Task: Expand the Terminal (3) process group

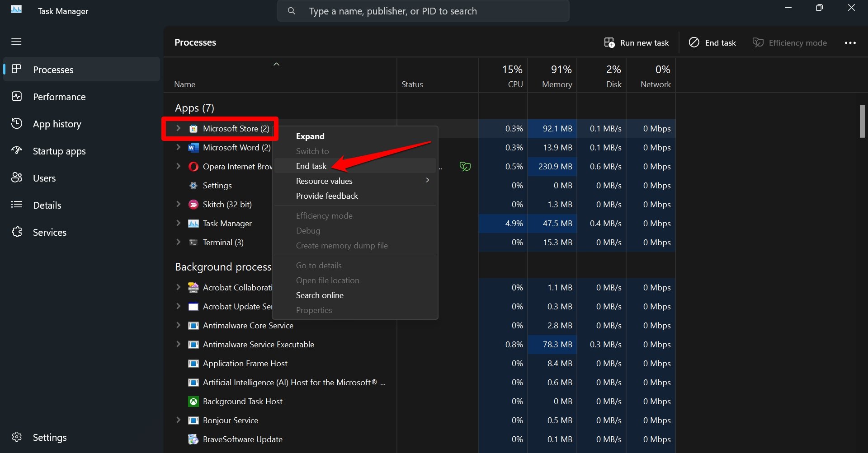Action: pos(178,242)
